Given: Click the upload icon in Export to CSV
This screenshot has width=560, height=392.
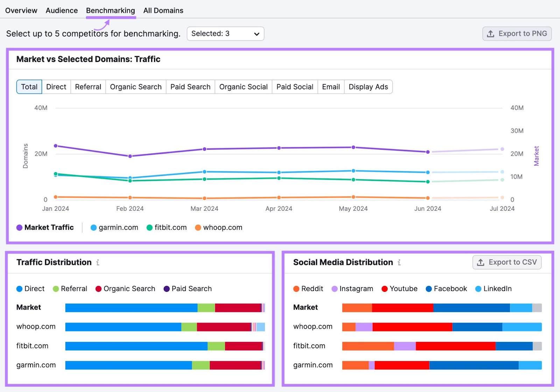Looking at the screenshot, I should [481, 262].
